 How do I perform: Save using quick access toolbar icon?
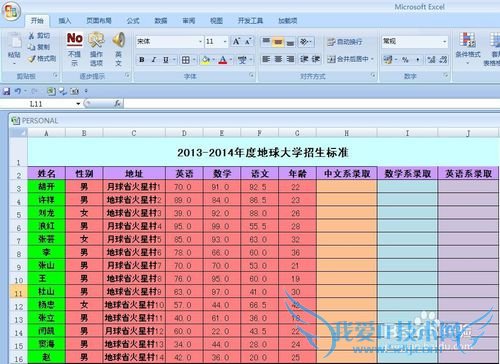coord(7,91)
